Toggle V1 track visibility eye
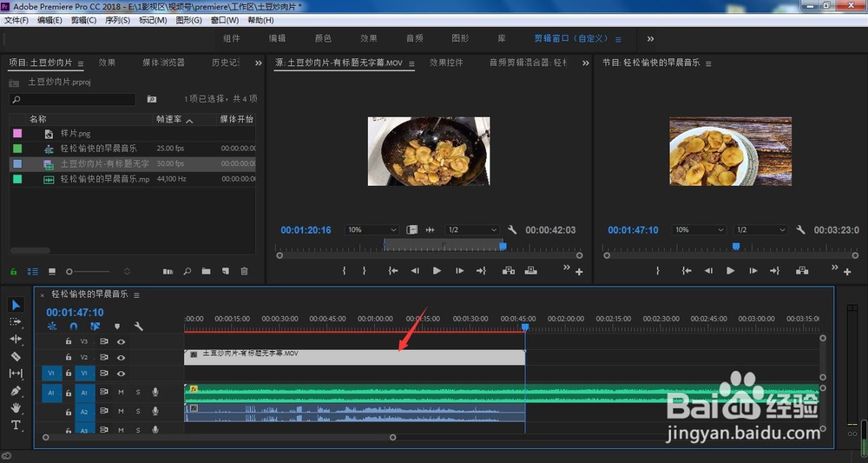Image resolution: width=868 pixels, height=463 pixels. [121, 374]
